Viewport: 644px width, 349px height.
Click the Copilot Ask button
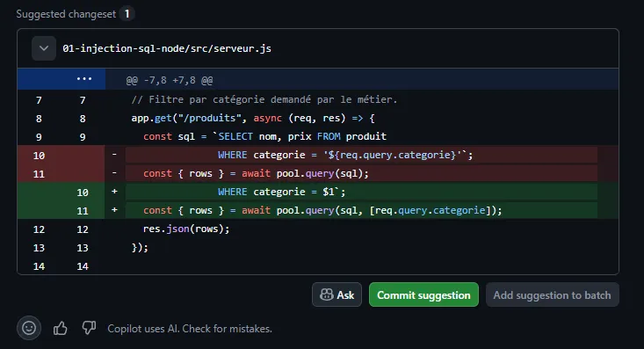pos(336,294)
